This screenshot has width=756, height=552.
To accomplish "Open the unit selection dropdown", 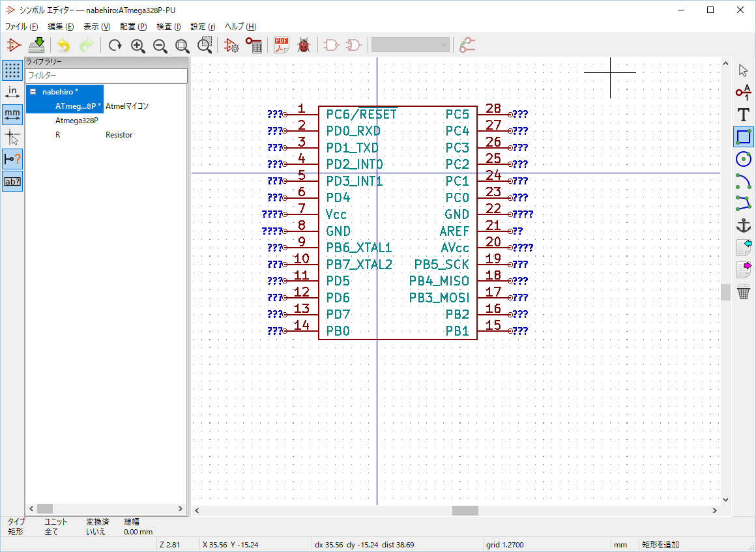I will click(411, 46).
